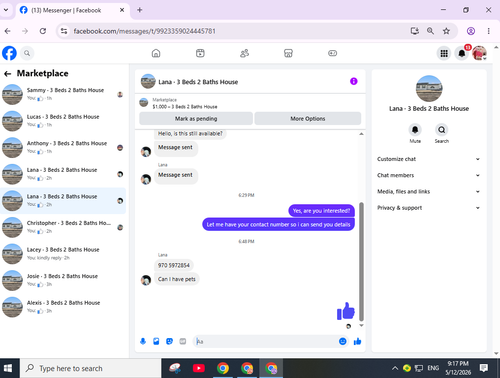Click the address bar URL
The width and height of the screenshot is (500, 378).
(144, 31)
